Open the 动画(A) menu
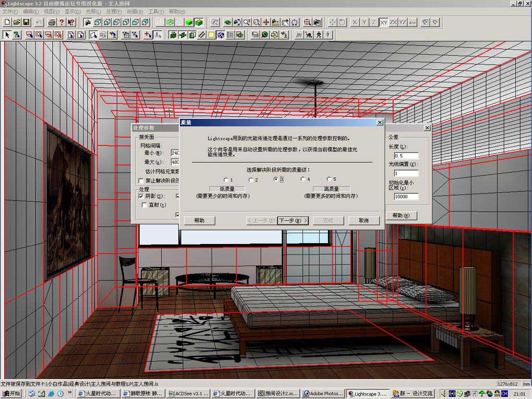 (x=135, y=11)
